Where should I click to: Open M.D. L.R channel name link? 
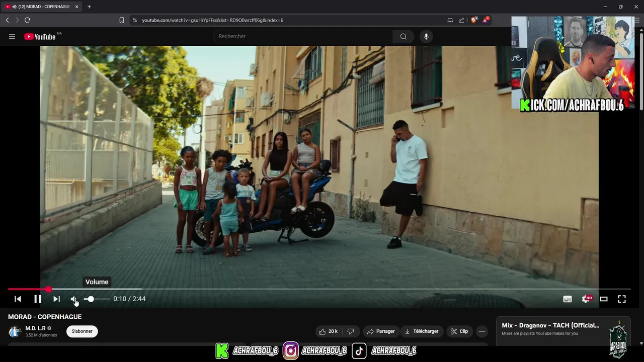pyautogui.click(x=35, y=328)
